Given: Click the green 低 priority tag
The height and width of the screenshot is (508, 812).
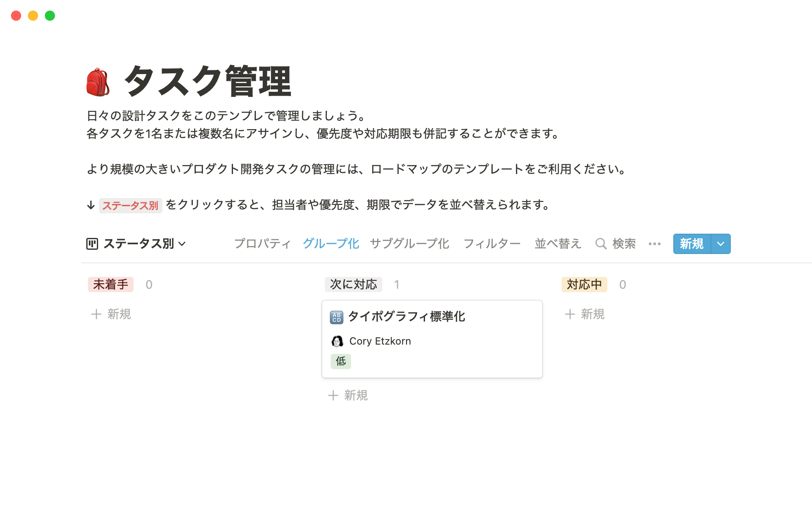Looking at the screenshot, I should [x=341, y=362].
